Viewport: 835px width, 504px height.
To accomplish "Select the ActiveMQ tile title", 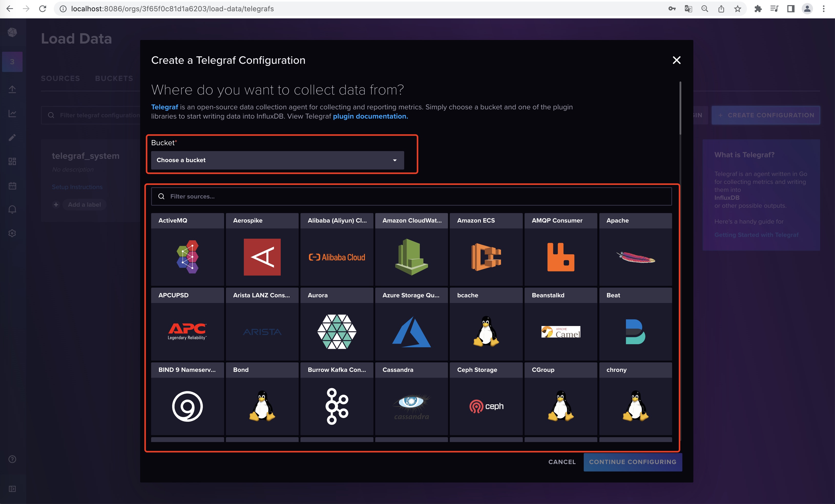I will click(173, 220).
